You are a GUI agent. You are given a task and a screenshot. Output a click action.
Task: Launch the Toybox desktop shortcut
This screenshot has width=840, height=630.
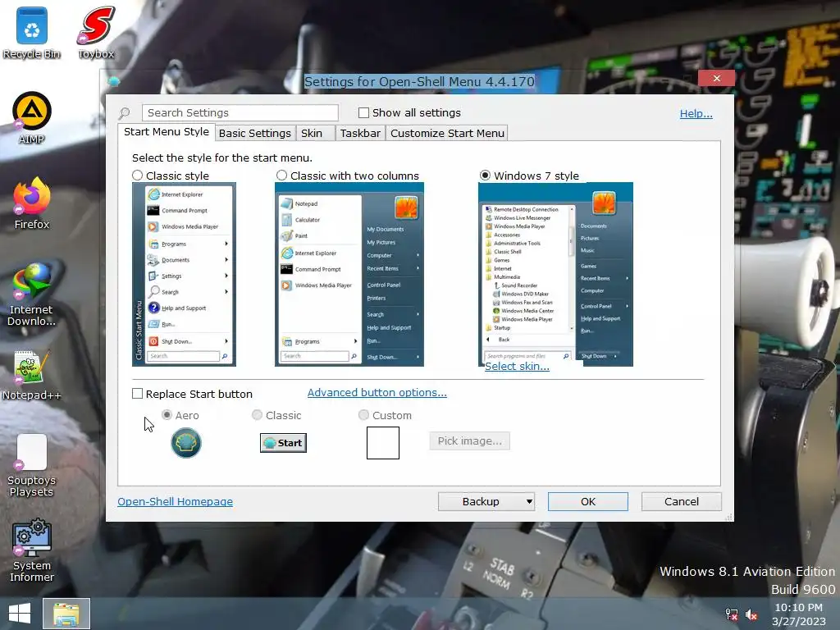click(x=96, y=32)
